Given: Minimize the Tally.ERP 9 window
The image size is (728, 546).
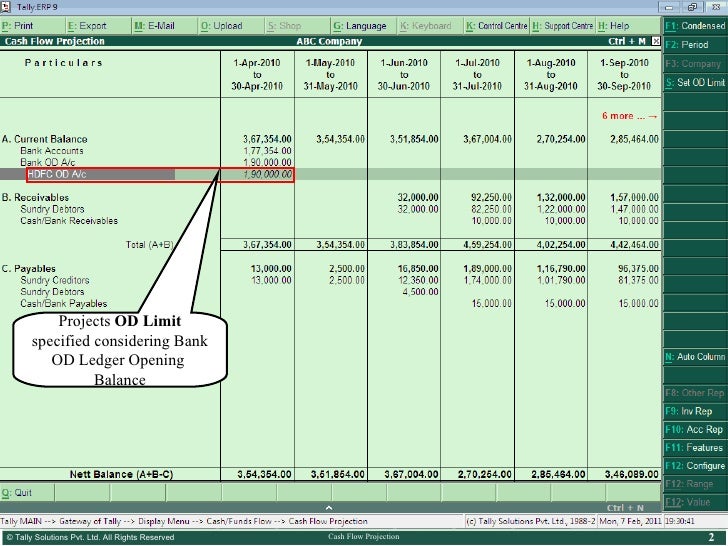Looking at the screenshot, I should pyautogui.click(x=669, y=7).
